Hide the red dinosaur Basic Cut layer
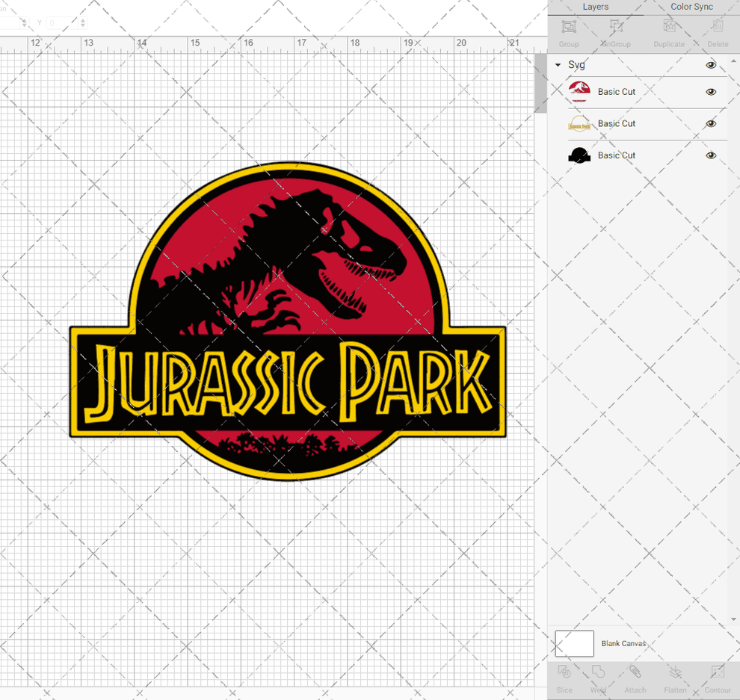Viewport: 740px width, 700px height. click(711, 92)
